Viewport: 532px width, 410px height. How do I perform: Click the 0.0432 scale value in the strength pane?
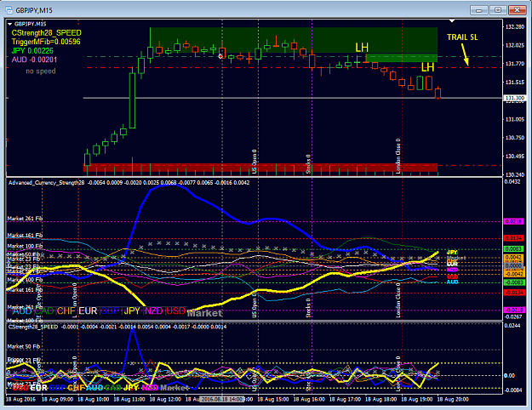[512, 182]
